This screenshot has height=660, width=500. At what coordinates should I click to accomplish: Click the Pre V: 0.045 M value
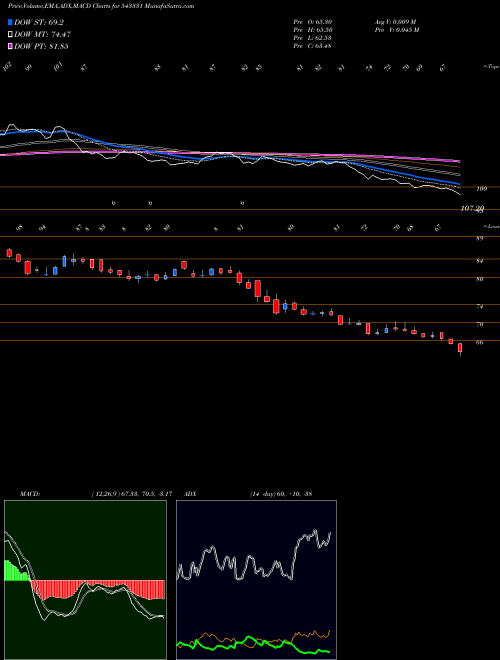(x=396, y=29)
